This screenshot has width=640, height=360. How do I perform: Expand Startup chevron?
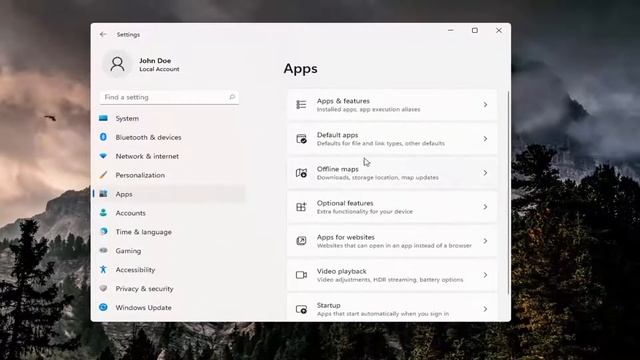(x=485, y=309)
